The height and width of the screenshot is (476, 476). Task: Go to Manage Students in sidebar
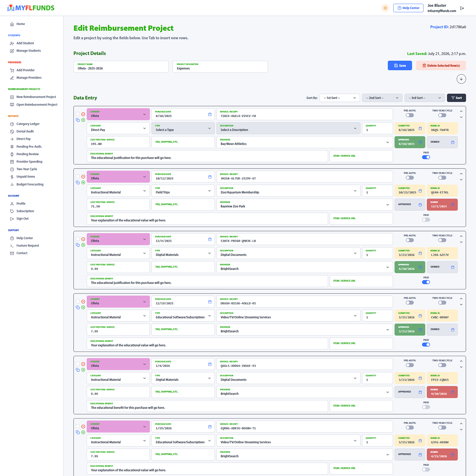click(x=29, y=51)
